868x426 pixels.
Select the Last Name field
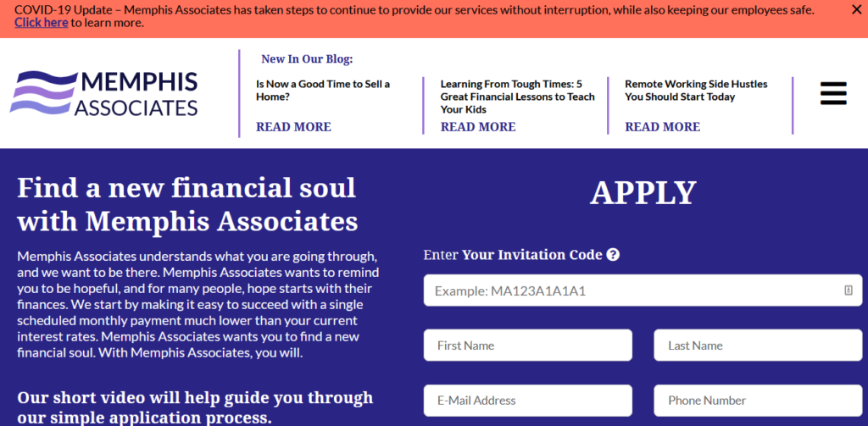tap(758, 346)
